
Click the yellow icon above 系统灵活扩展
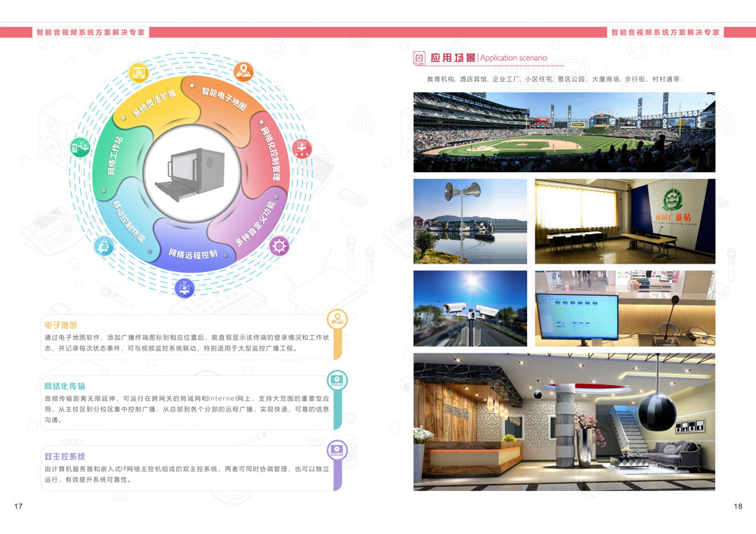[x=139, y=73]
